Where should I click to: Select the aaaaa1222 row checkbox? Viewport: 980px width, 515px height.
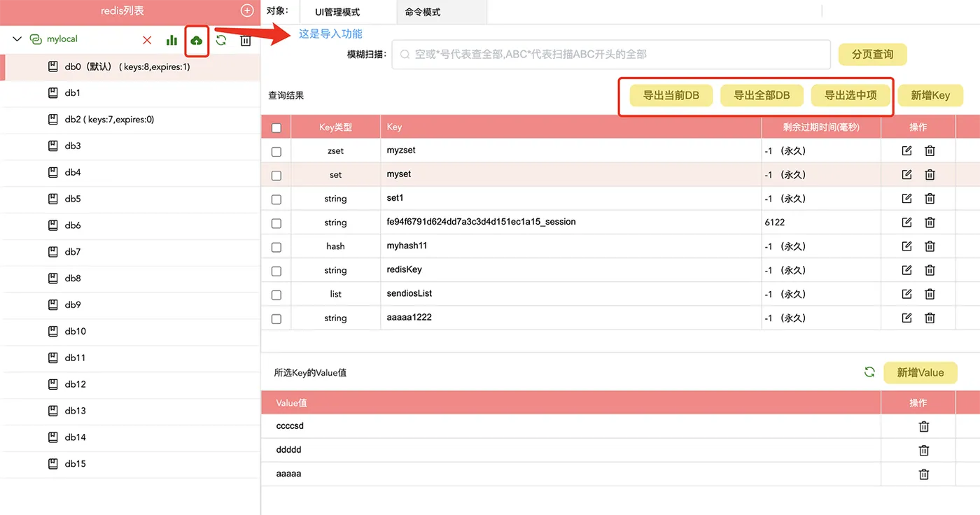coord(276,318)
